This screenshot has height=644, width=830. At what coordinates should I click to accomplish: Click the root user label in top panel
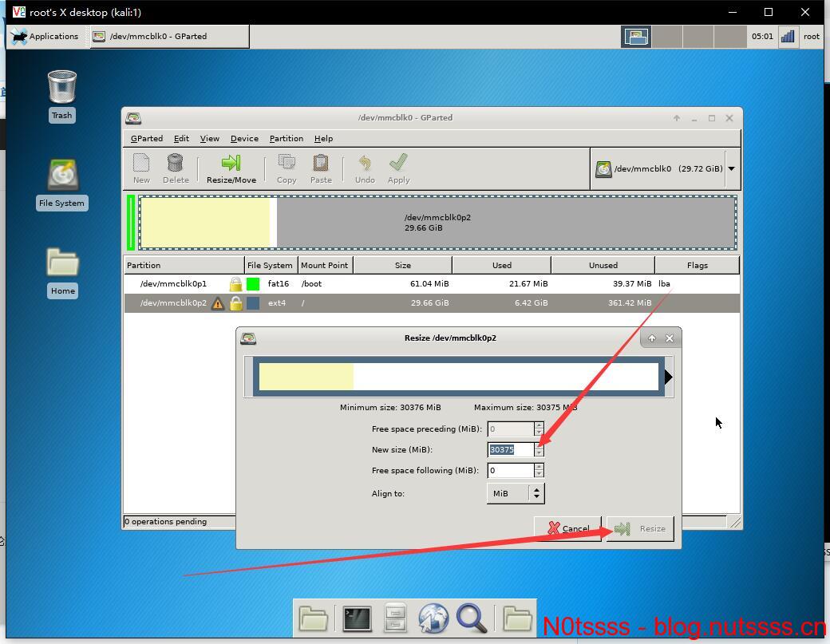tap(812, 37)
